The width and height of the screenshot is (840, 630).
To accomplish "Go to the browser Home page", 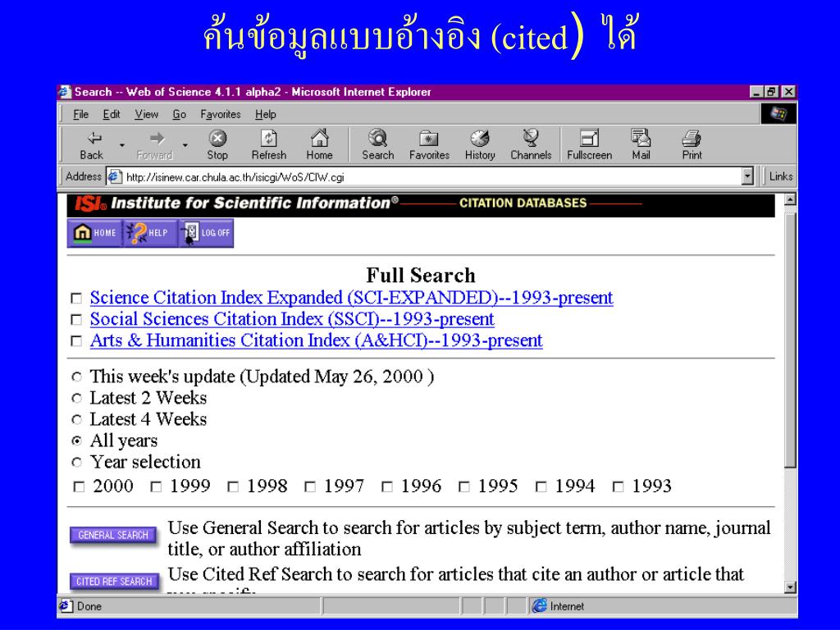I will click(319, 144).
